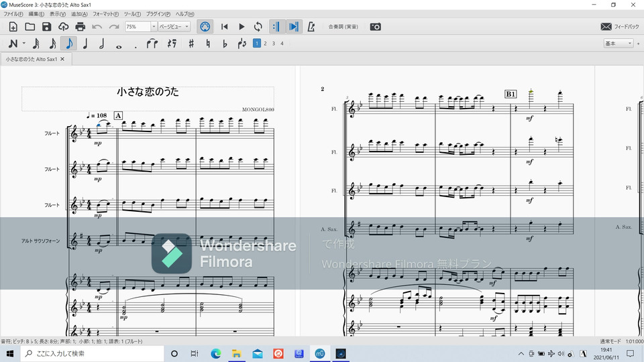Select voice 1
Screen dimensions: 644x362
(257, 43)
